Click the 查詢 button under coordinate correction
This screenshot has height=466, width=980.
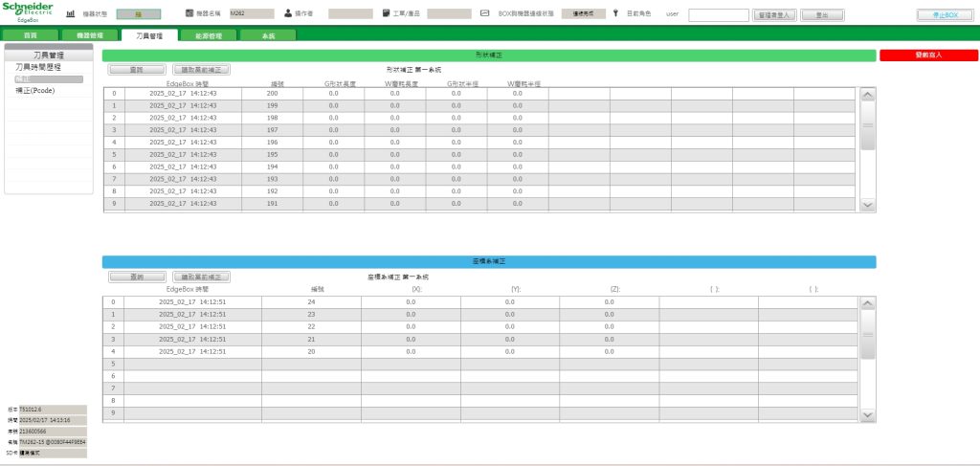click(137, 277)
